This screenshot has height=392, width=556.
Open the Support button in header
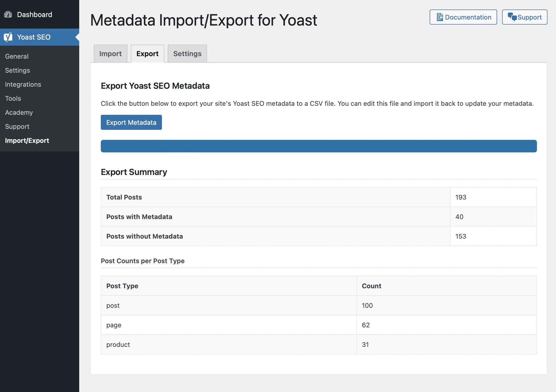click(525, 17)
